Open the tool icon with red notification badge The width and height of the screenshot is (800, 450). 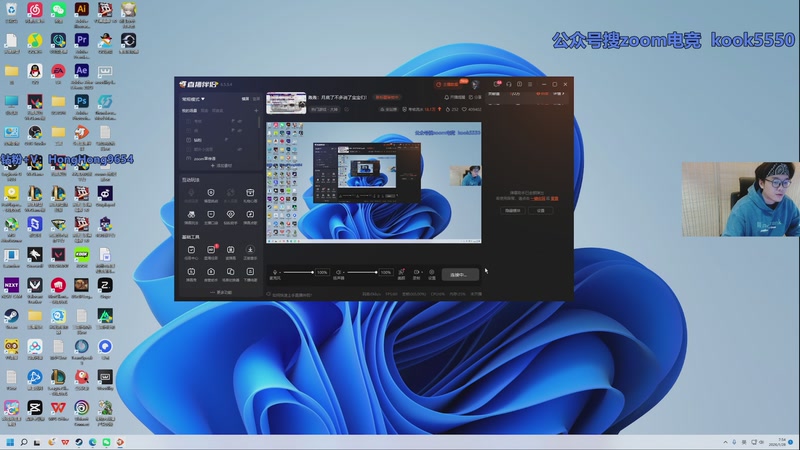coord(211,250)
